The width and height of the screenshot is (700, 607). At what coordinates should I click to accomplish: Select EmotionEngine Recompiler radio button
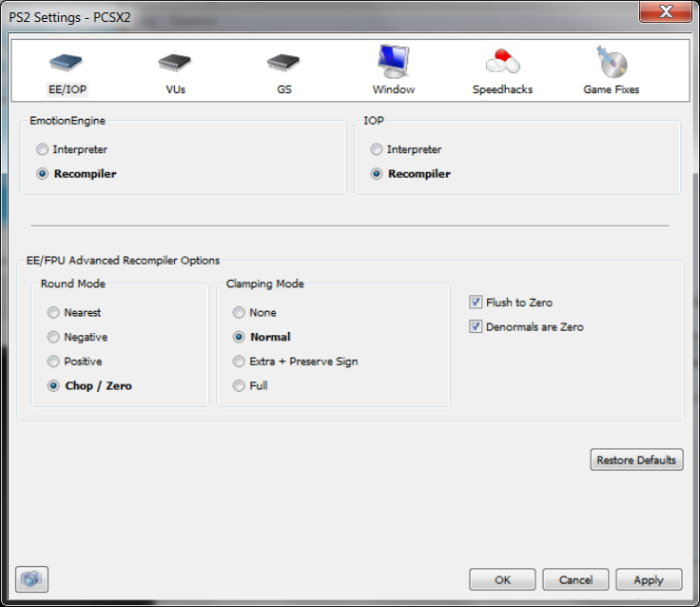pos(43,174)
